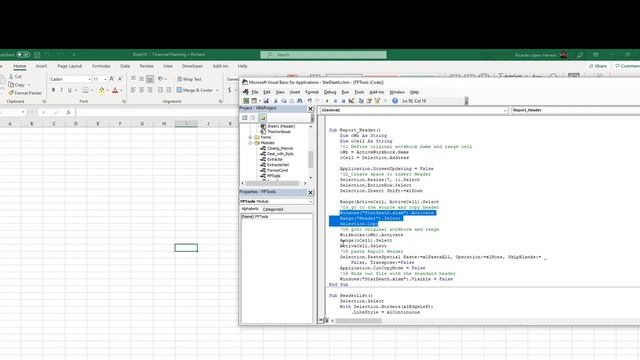Open the Tools menu in VBA editor
Screen dimensions: 640x360
coord(359,92)
